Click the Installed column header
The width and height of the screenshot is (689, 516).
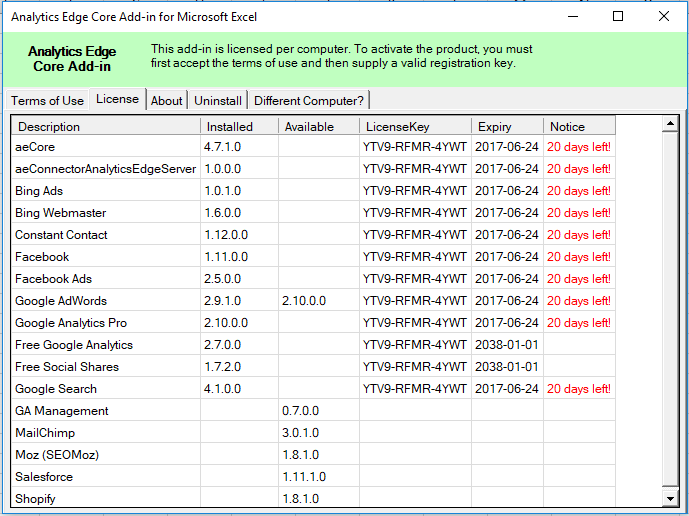[239, 127]
